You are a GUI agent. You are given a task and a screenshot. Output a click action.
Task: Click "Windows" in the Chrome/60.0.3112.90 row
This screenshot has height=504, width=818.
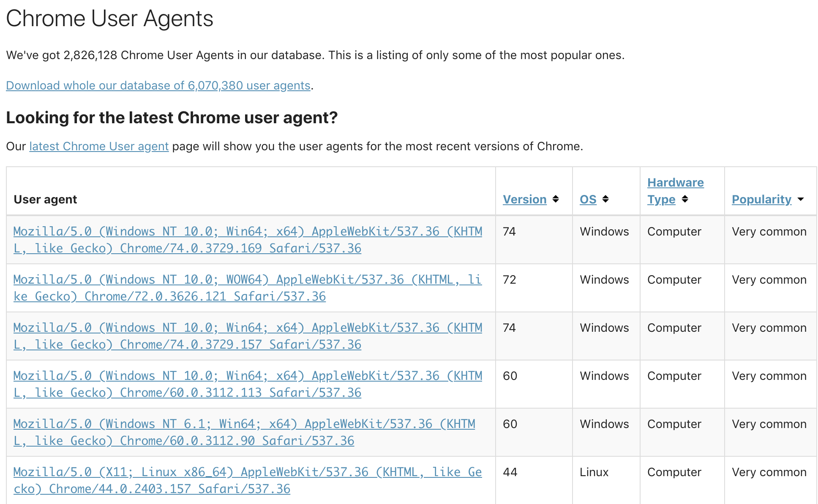point(604,424)
